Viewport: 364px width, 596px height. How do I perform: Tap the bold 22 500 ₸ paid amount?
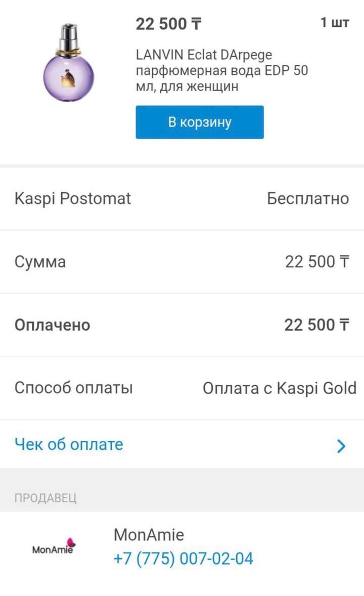pos(316,325)
